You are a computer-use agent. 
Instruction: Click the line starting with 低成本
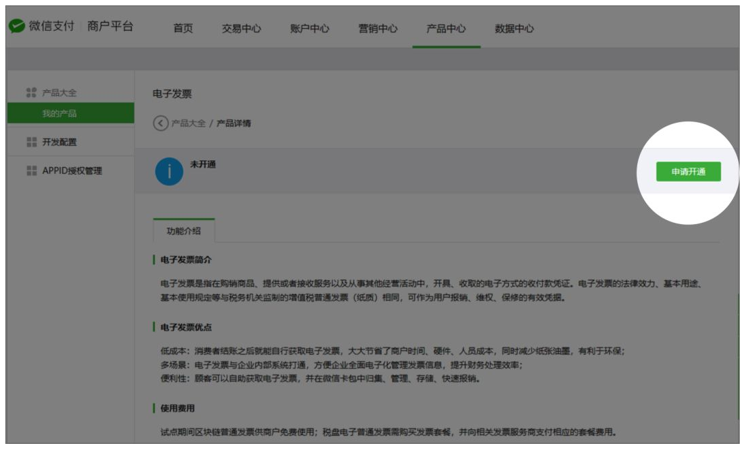coord(393,351)
